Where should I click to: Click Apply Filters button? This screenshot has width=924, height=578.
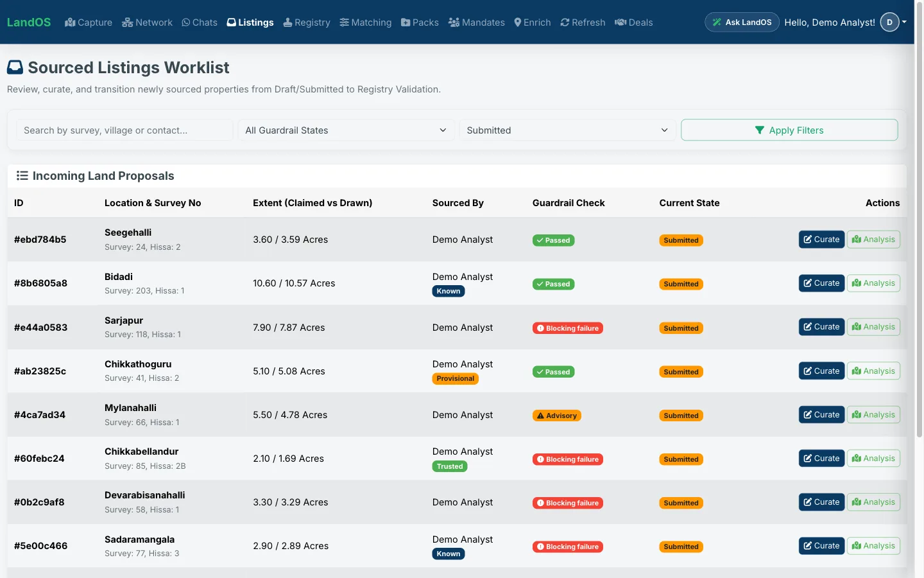(x=789, y=130)
